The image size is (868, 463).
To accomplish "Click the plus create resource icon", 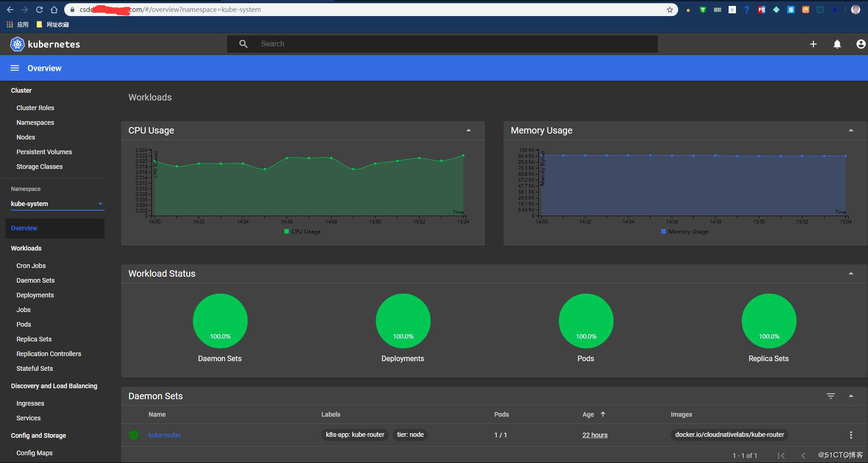I will [x=813, y=44].
